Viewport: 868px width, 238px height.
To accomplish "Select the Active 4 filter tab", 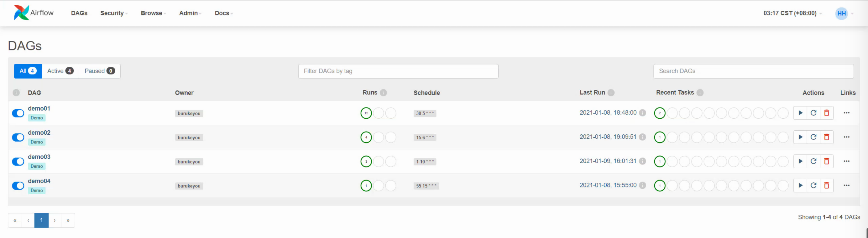I will click(x=60, y=71).
